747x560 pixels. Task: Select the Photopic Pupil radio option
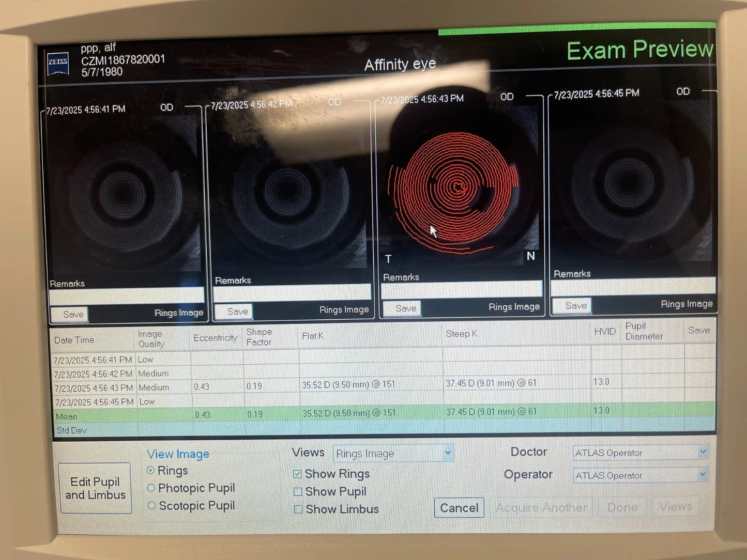pyautogui.click(x=151, y=488)
